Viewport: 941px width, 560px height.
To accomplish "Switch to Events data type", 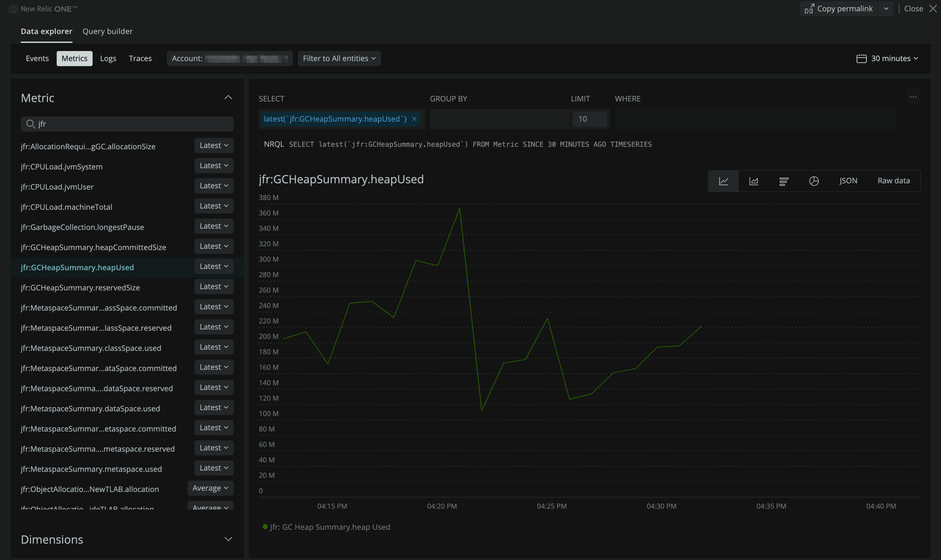I will [x=37, y=59].
